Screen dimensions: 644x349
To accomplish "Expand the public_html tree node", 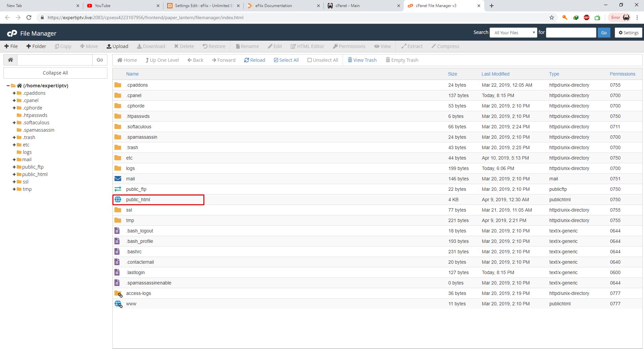I will 14,174.
